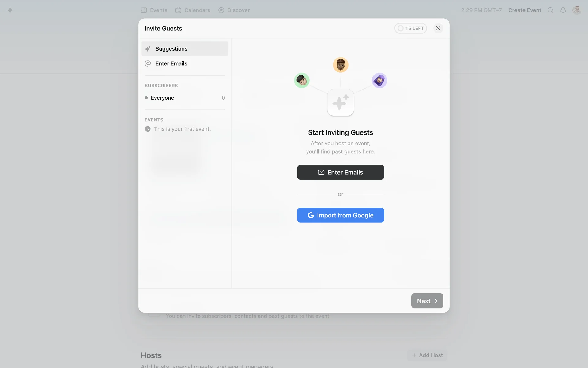Screen dimensions: 588x368
Task: Close the Invite Guests dialog
Action: tap(438, 28)
